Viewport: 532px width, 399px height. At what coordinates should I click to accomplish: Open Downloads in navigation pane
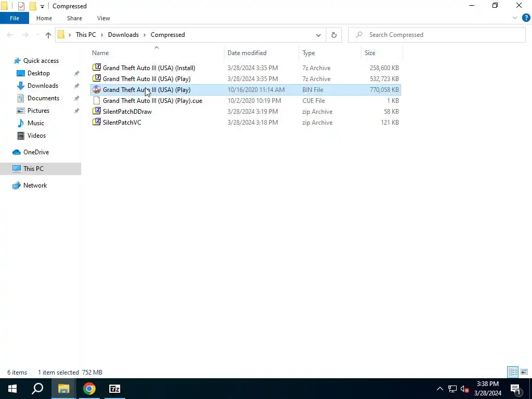[43, 86]
